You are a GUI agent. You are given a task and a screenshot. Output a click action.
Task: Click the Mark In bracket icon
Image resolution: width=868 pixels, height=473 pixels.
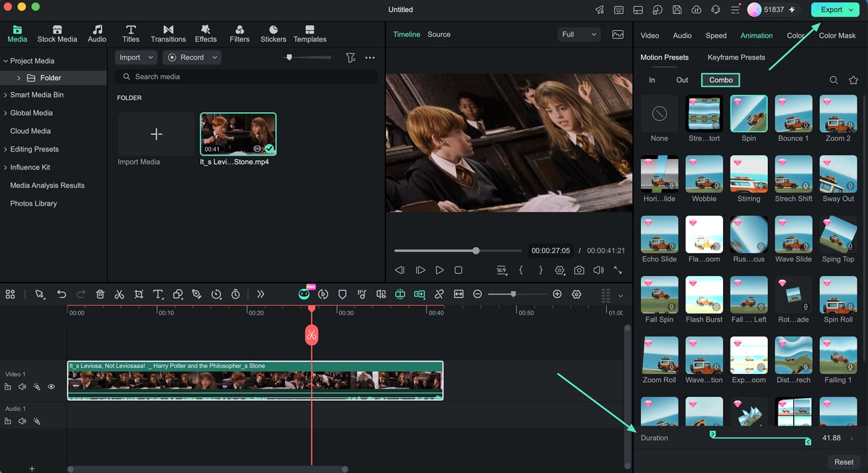(x=521, y=270)
